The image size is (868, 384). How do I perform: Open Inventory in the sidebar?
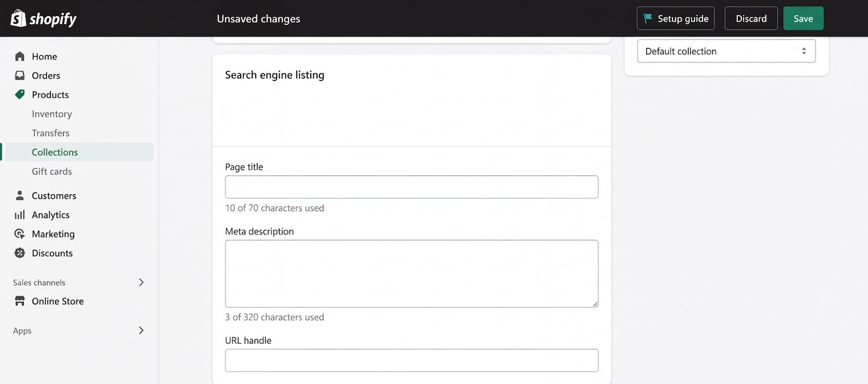(52, 114)
